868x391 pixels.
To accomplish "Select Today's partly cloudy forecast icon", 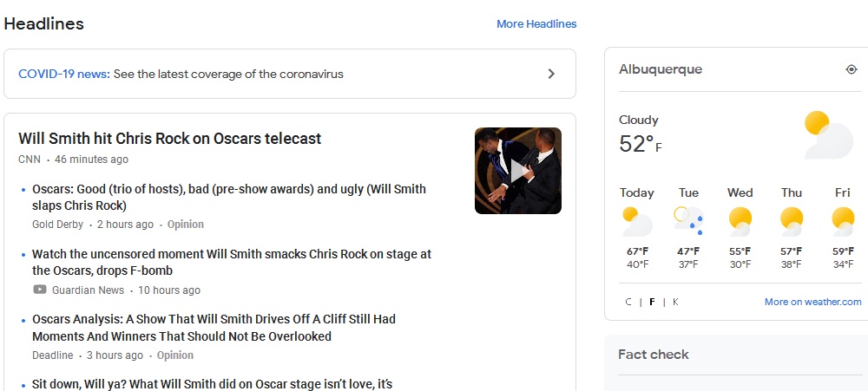I will coord(637,222).
